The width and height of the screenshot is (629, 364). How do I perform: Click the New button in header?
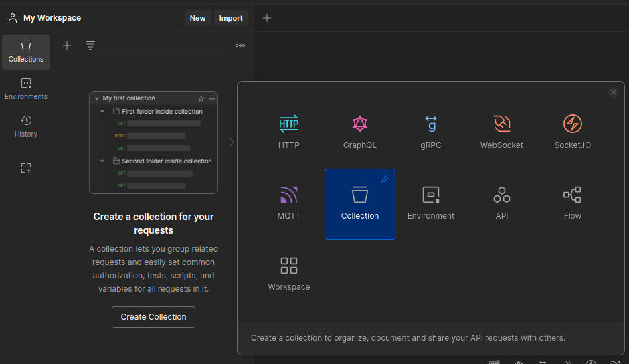197,18
